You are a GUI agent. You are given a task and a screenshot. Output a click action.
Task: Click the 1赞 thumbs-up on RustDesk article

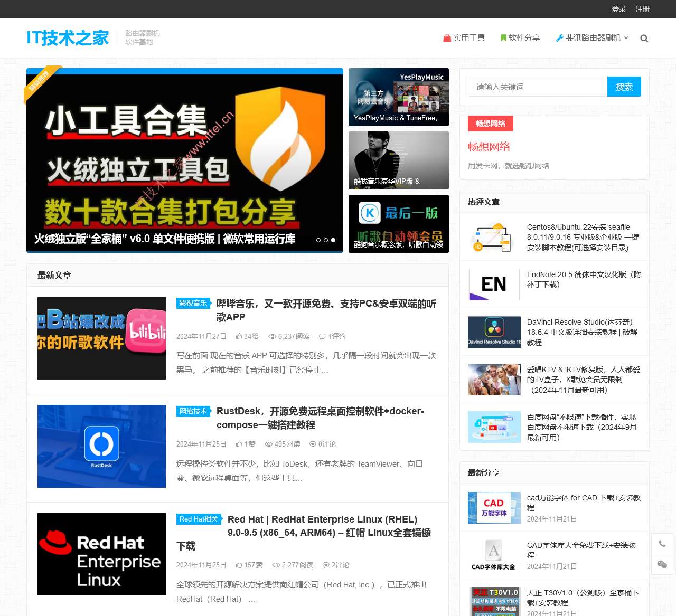[246, 444]
